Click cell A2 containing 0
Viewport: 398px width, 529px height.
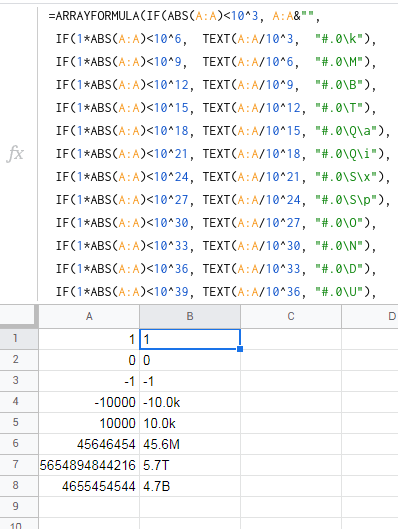pyautogui.click(x=89, y=360)
